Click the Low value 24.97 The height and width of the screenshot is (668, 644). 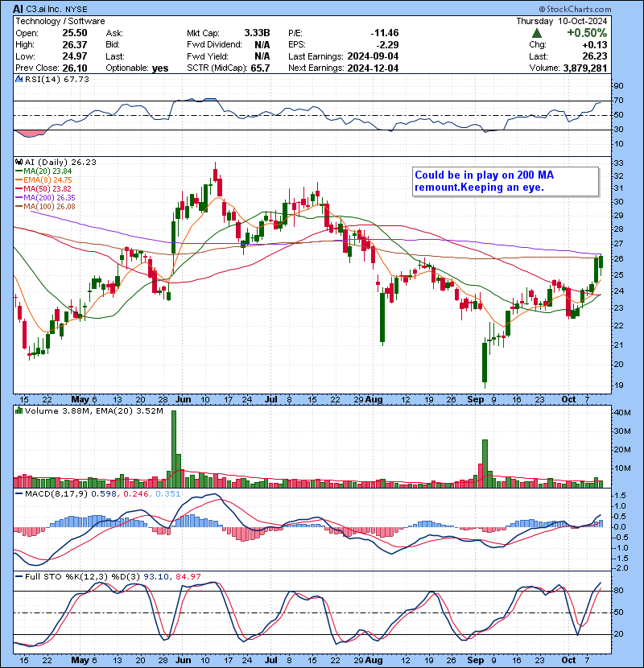click(x=75, y=56)
